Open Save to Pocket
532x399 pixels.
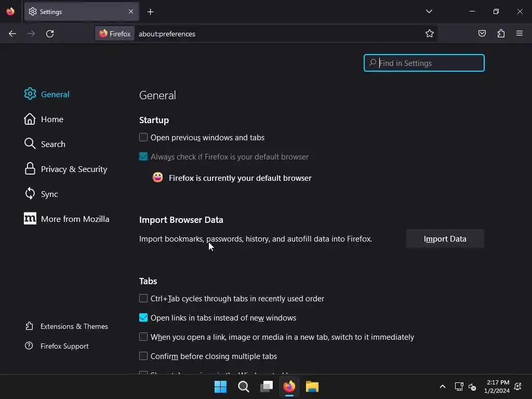click(482, 33)
